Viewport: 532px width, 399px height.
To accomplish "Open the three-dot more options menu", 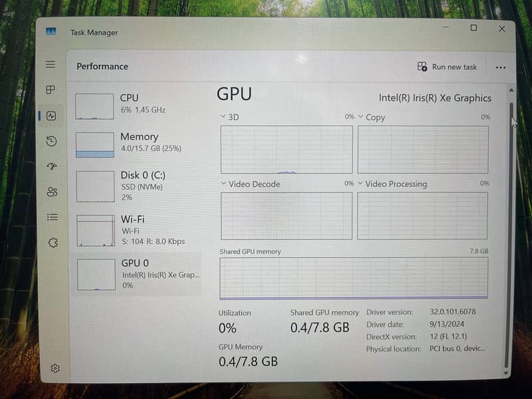I will point(501,68).
